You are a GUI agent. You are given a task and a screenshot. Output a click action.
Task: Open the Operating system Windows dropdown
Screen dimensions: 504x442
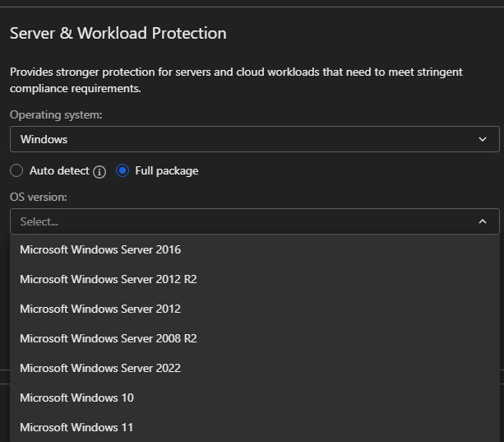pyautogui.click(x=247, y=139)
